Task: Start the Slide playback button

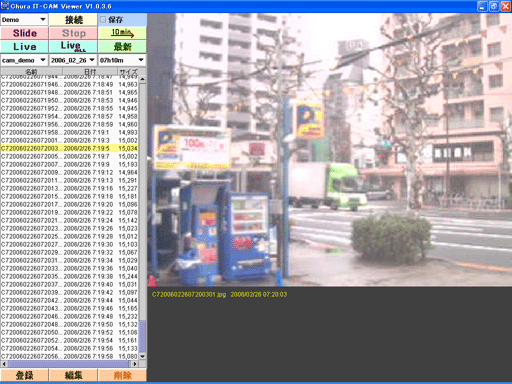Action: [24, 33]
